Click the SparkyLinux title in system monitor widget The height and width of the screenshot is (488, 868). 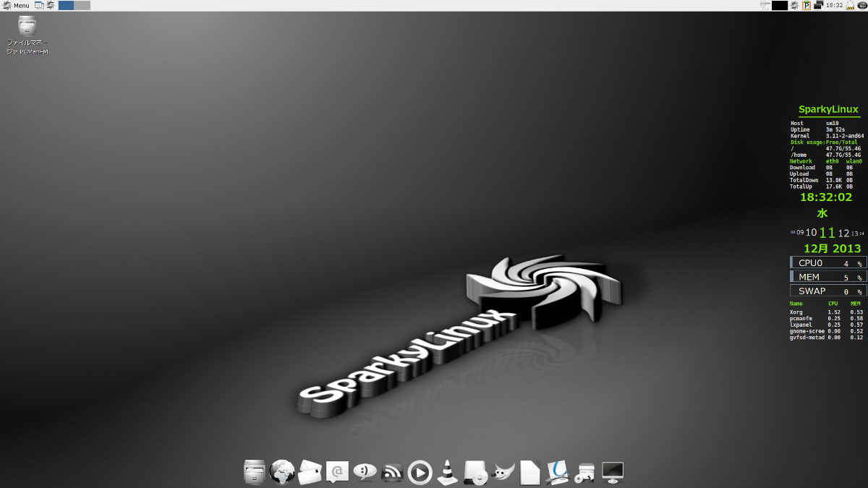pyautogui.click(x=828, y=110)
